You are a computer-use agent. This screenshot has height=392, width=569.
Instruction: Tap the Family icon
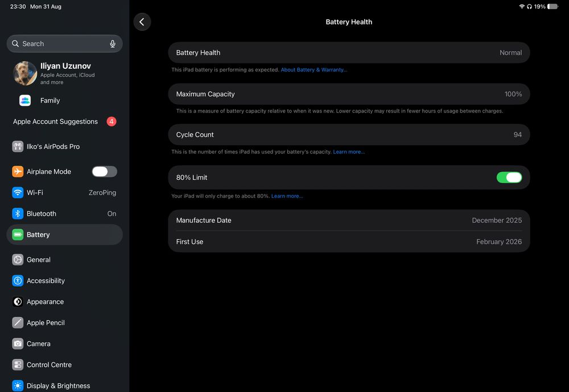[25, 101]
